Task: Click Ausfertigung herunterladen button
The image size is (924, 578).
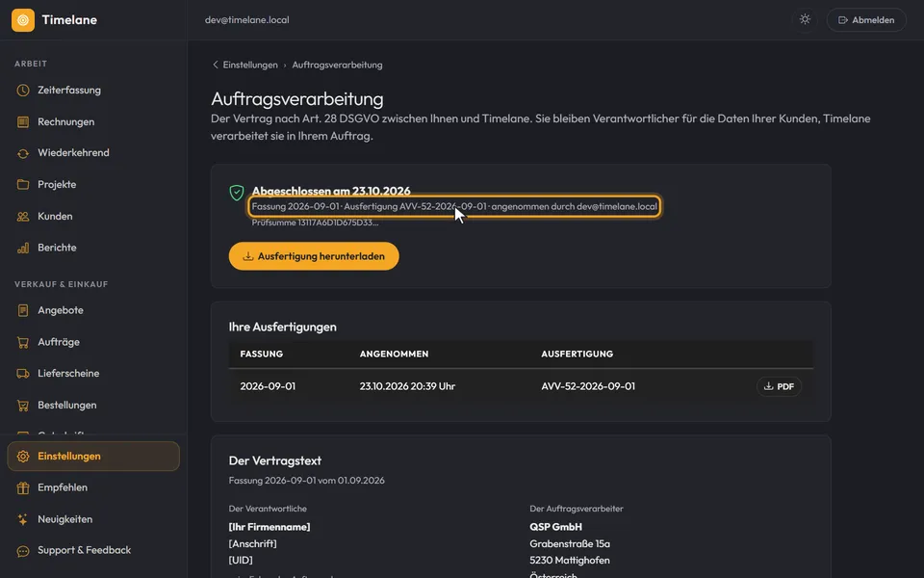Action: click(314, 256)
